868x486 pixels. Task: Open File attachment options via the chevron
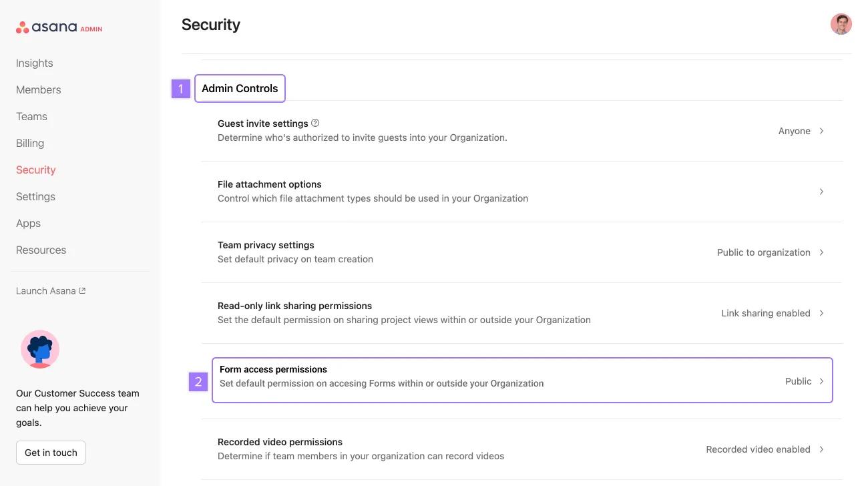click(x=821, y=191)
